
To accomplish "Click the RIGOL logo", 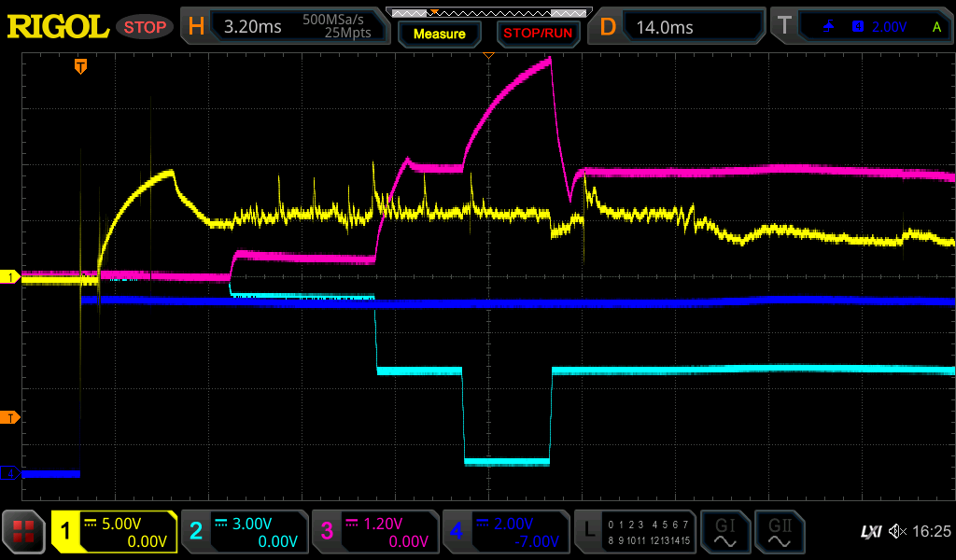I will [x=58, y=27].
